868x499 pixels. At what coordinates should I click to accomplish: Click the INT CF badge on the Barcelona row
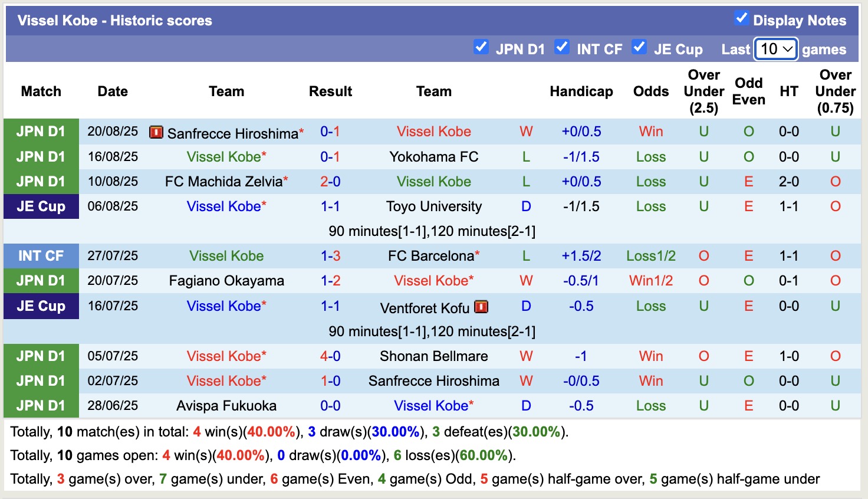tap(41, 255)
